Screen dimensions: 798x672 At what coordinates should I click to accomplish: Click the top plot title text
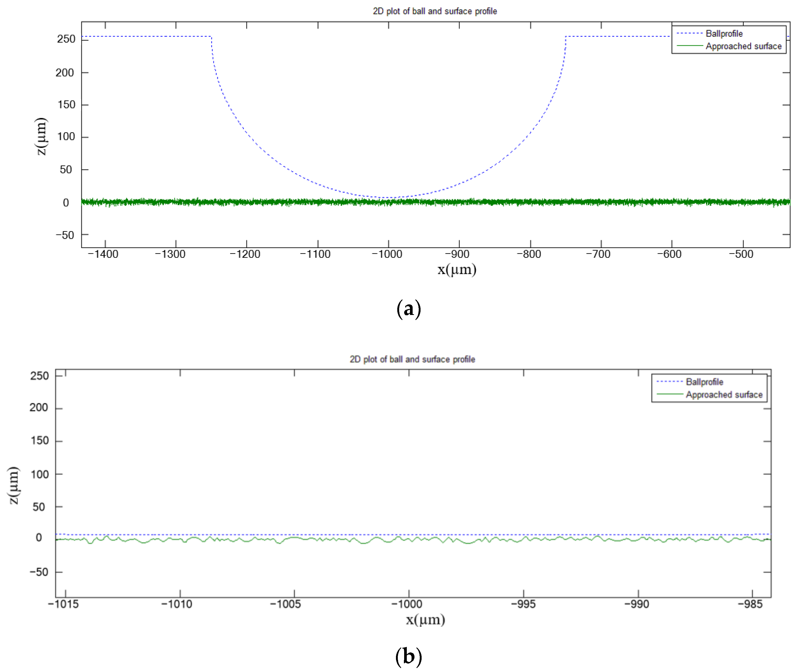(x=435, y=11)
